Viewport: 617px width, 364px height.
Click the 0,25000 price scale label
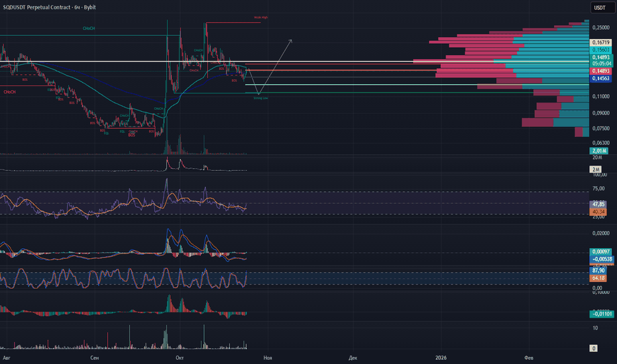(601, 28)
